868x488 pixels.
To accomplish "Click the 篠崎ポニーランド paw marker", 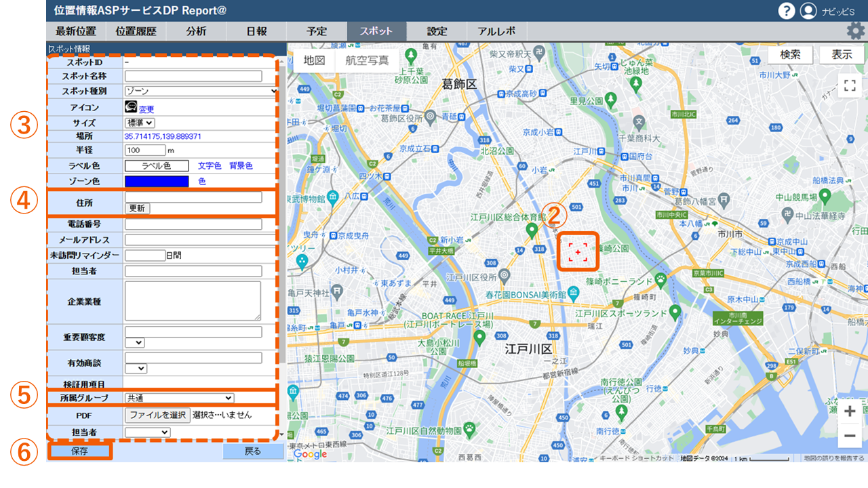I will (660, 279).
